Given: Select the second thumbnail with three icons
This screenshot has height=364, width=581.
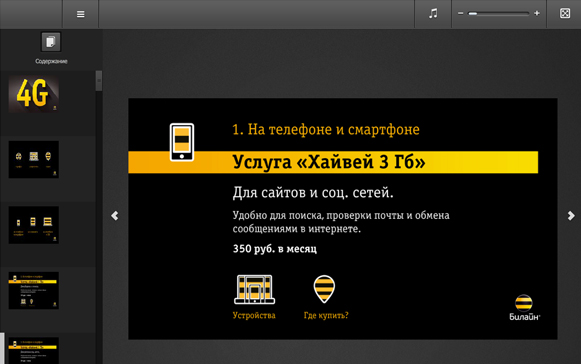Looking at the screenshot, I should pyautogui.click(x=34, y=159).
